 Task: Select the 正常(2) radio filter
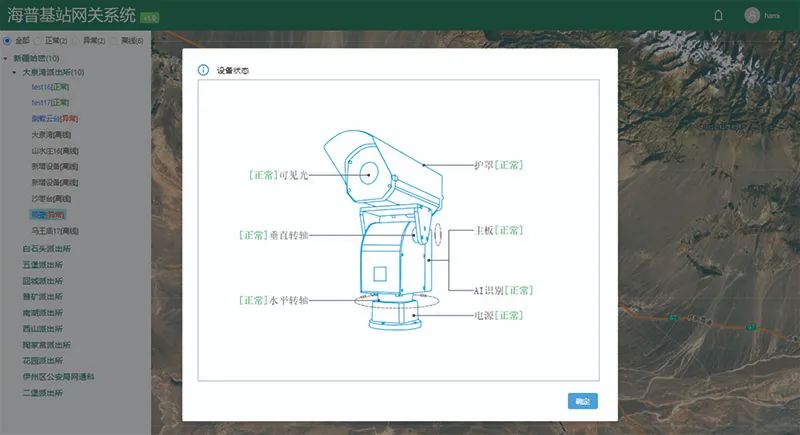coord(39,40)
